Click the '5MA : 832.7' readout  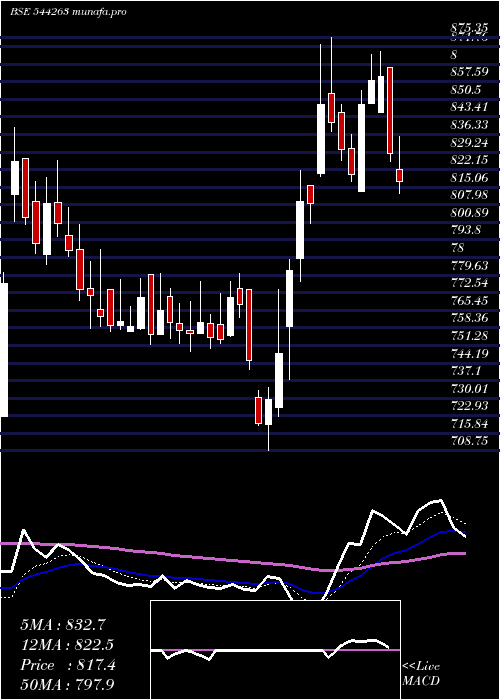[x=63, y=625]
